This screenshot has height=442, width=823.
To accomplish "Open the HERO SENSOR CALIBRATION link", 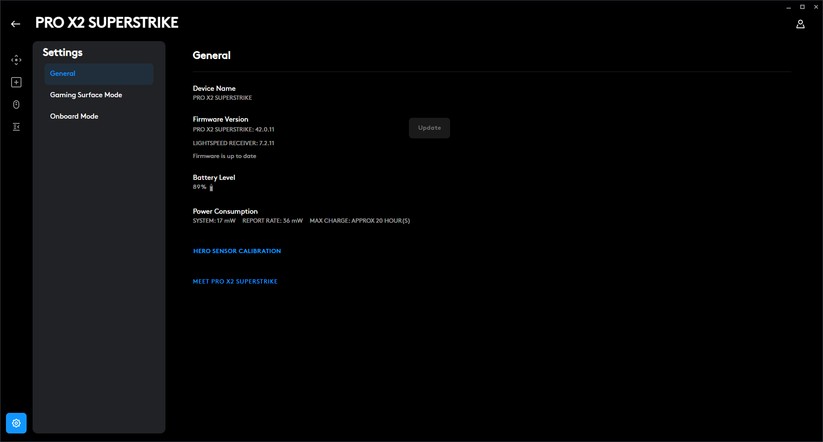I will click(237, 251).
